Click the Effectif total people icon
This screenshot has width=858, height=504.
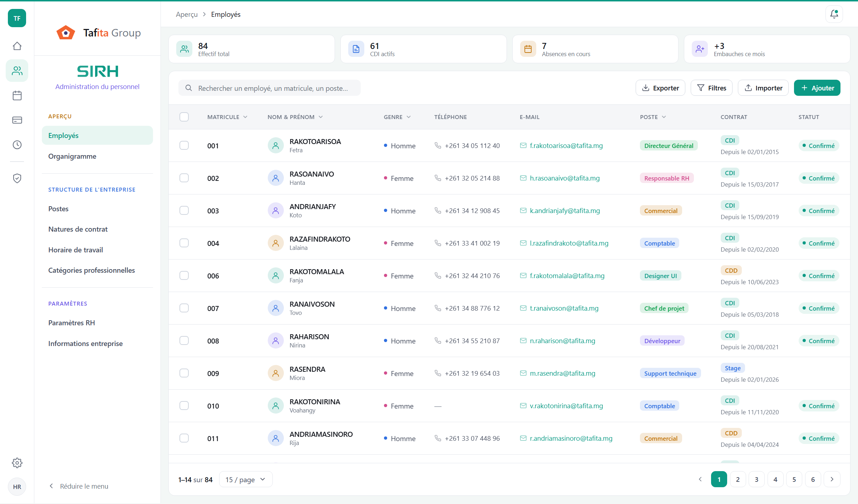(x=184, y=49)
